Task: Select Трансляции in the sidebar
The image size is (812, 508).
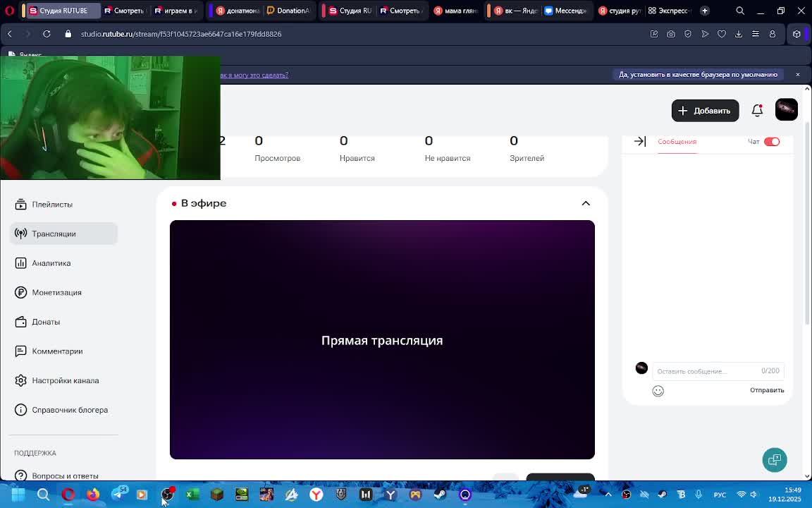Action: [x=63, y=234]
